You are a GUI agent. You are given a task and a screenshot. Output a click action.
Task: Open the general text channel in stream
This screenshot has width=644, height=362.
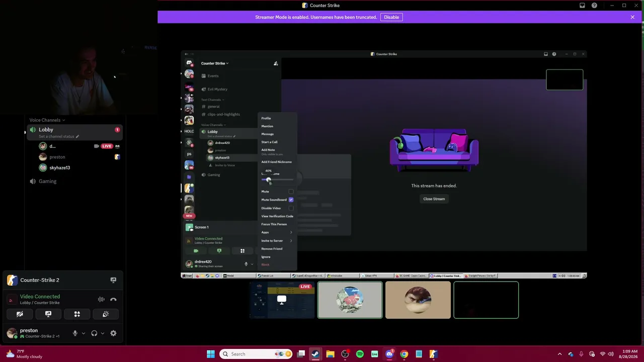[213, 107]
